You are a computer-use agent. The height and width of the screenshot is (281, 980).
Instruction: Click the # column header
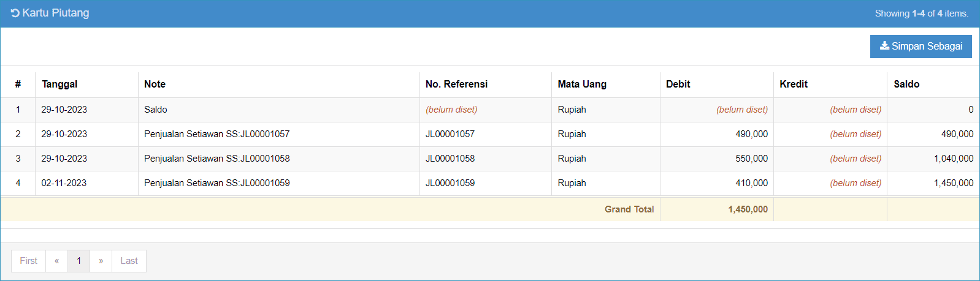pyautogui.click(x=18, y=84)
